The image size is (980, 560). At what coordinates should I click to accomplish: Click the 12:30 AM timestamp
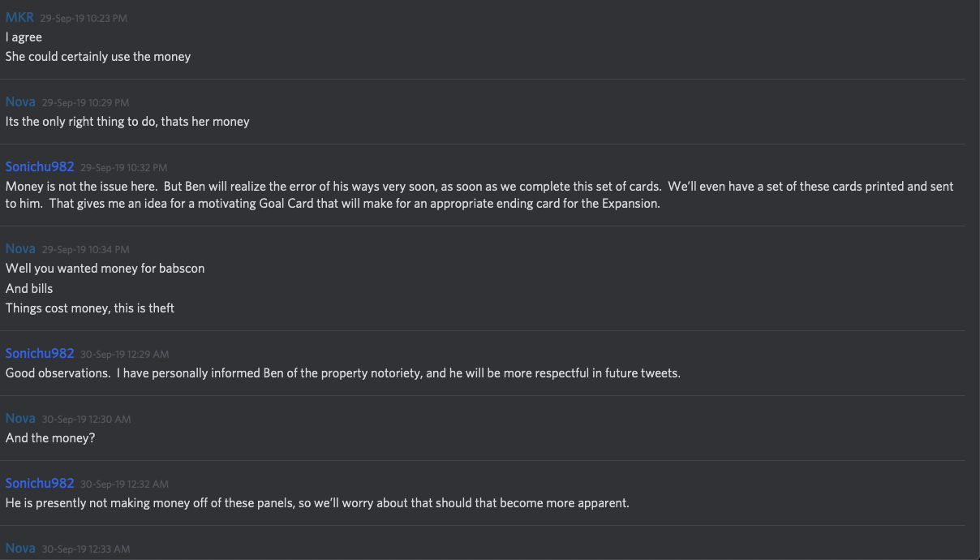click(86, 420)
